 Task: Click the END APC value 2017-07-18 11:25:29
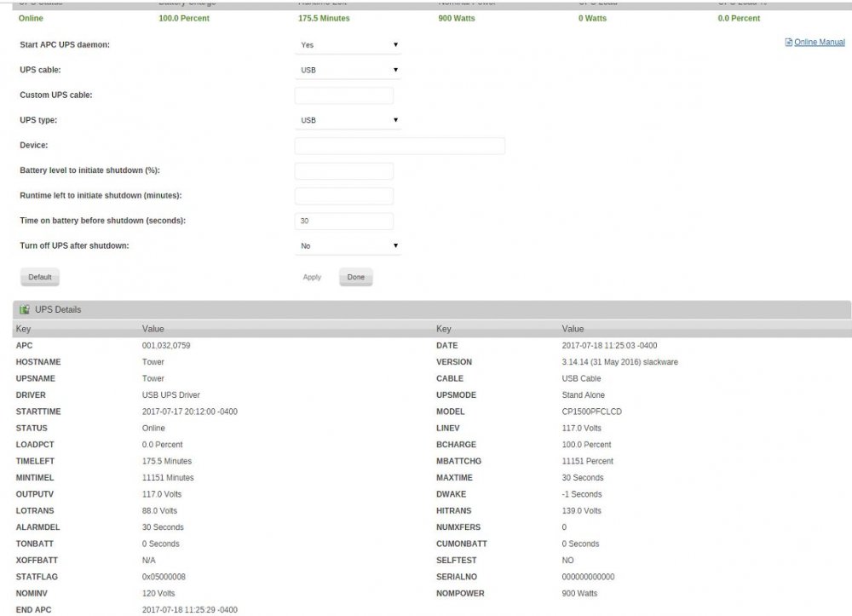[x=190, y=610]
